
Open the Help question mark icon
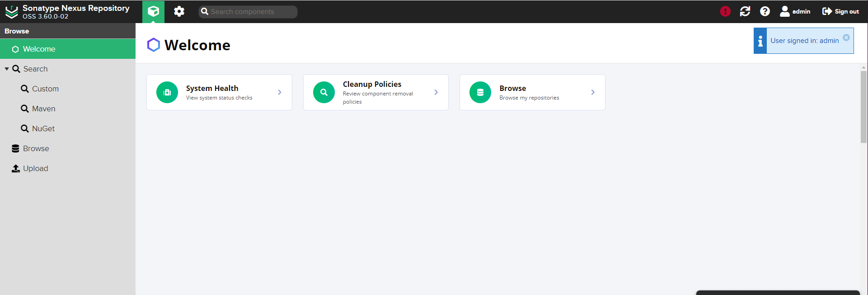click(765, 11)
